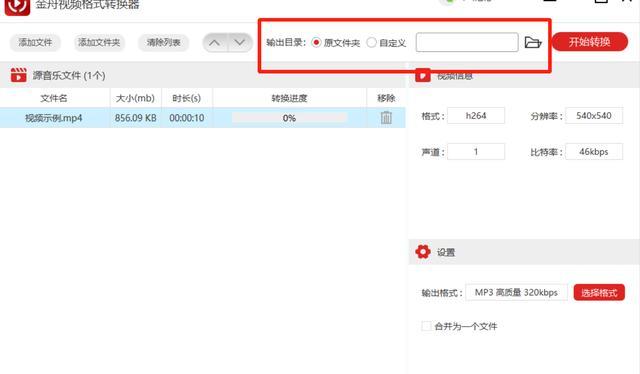This screenshot has width=640, height=374.
Task: Click the 文件名 column header
Action: pyautogui.click(x=54, y=98)
